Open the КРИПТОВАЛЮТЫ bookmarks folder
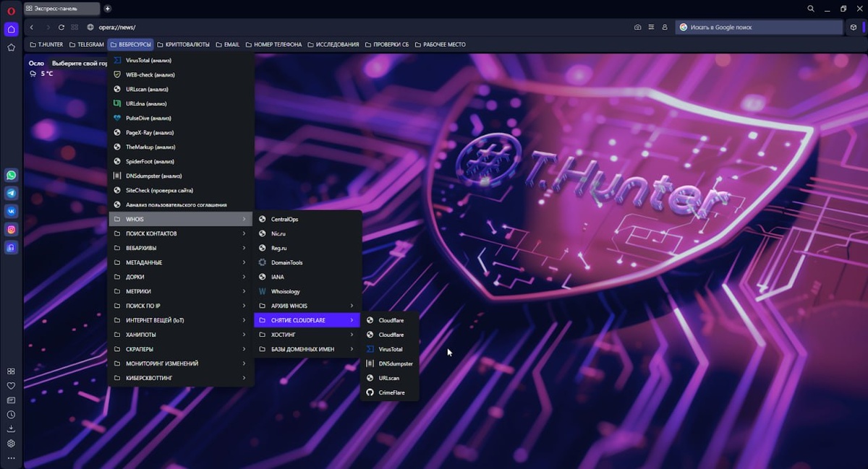 (x=184, y=45)
